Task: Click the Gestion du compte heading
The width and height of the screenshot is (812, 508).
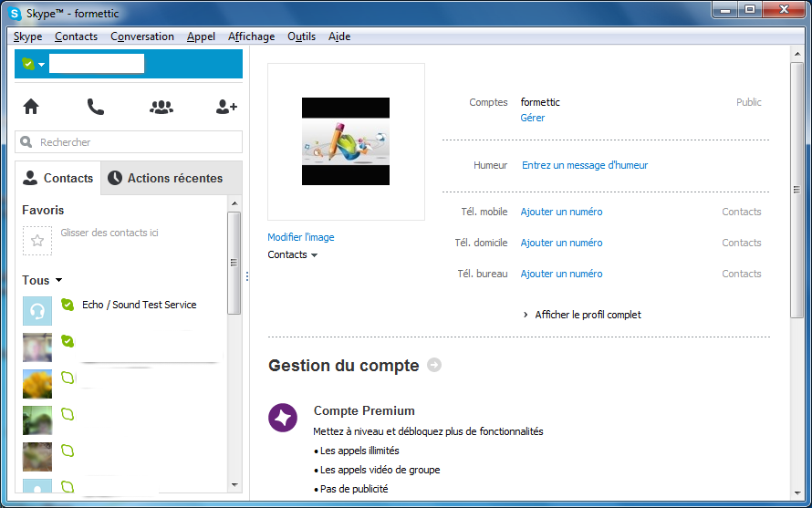Action: pos(343,366)
